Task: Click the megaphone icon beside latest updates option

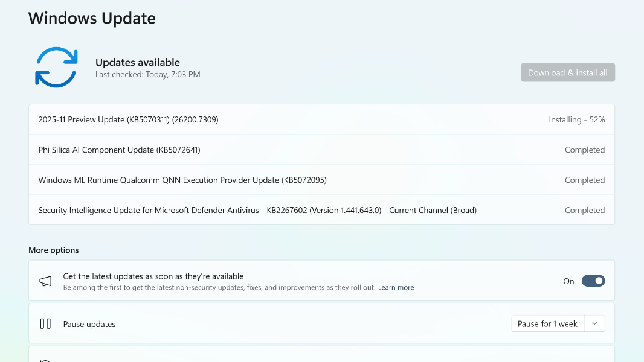Action: click(45, 281)
